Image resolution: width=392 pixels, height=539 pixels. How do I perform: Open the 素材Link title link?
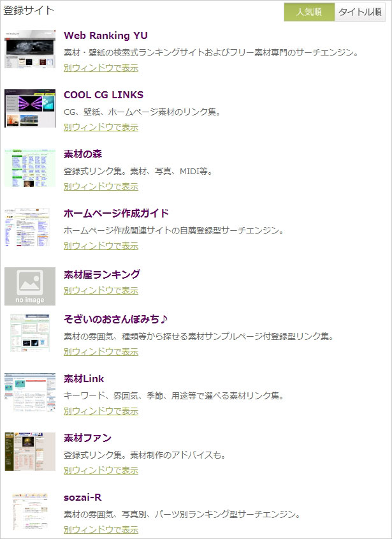pyautogui.click(x=84, y=379)
